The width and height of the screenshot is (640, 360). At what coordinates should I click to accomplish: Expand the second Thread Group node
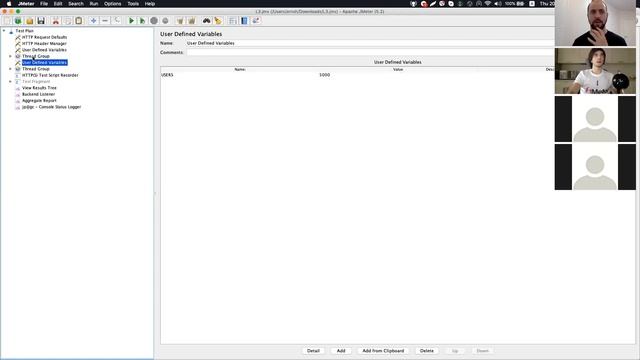point(11,69)
